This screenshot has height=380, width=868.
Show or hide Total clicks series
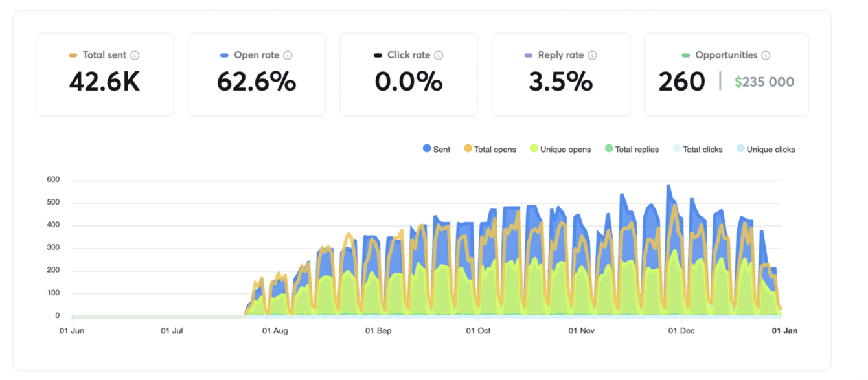coord(698,149)
